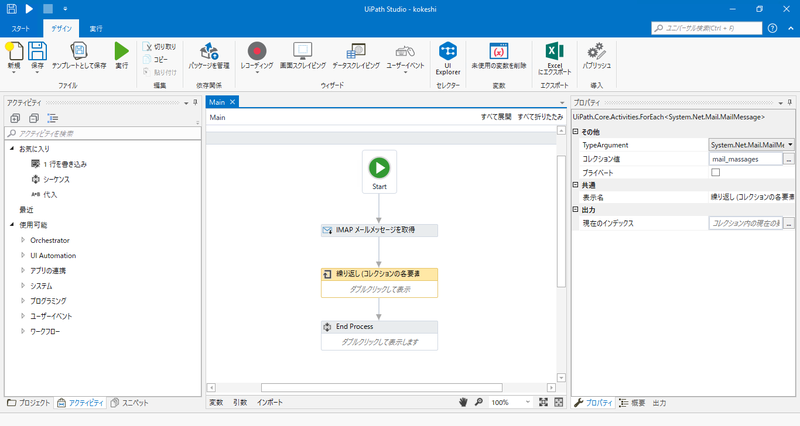Expand Orchestrator tree node
This screenshot has width=800, height=426.
pos(23,240)
